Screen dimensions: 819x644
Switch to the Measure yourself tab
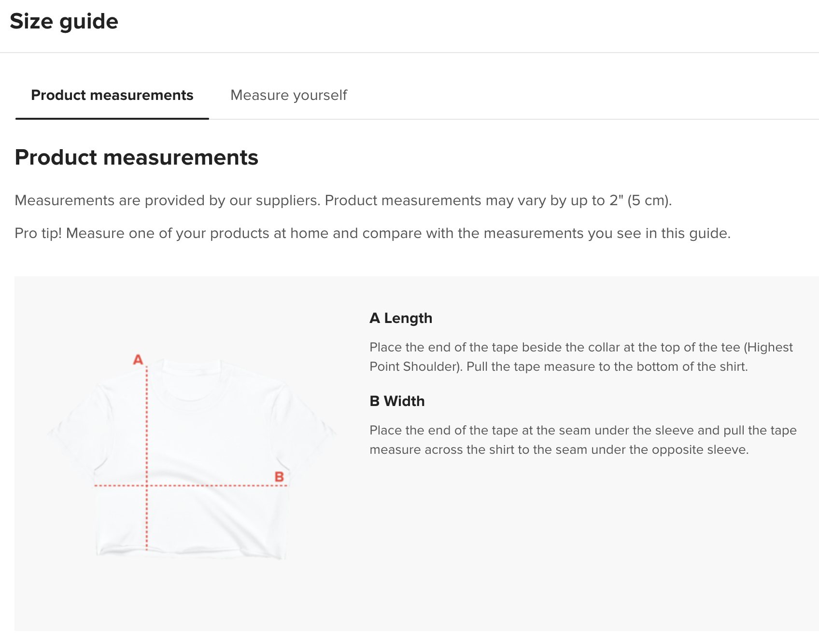coord(289,95)
